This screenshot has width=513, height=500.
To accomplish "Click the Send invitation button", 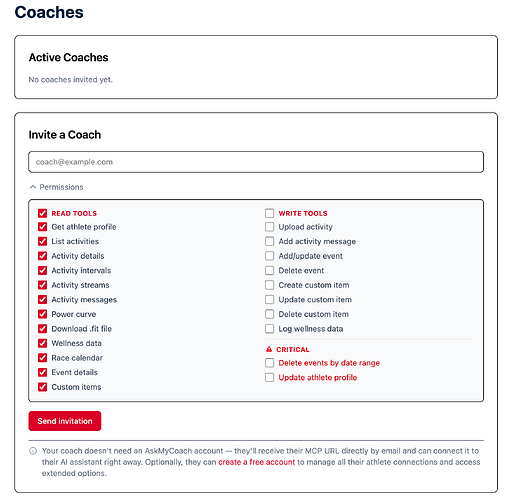I will [x=65, y=421].
